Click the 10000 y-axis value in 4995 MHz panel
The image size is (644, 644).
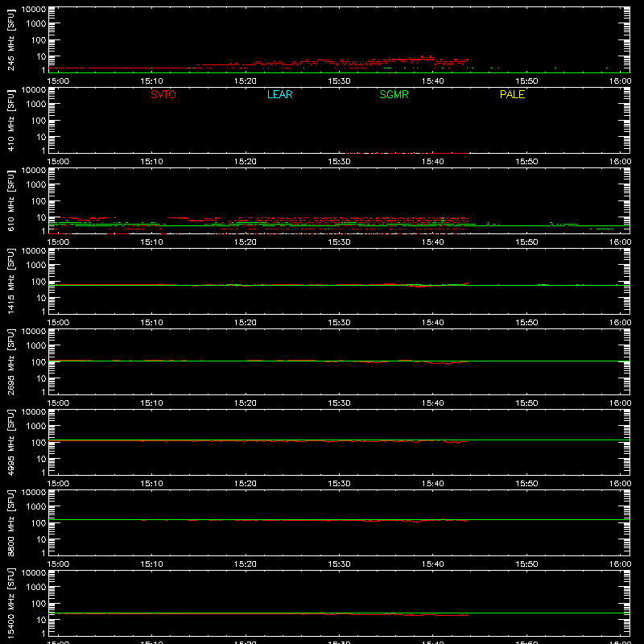pos(34,412)
